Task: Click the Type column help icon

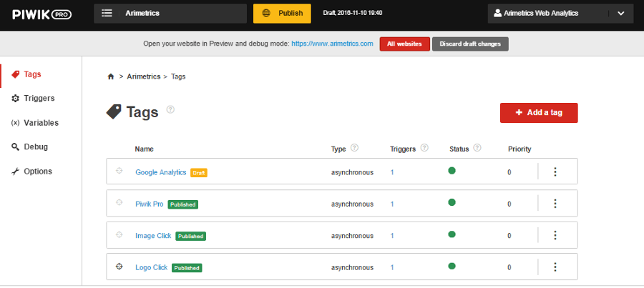Action: click(x=355, y=148)
